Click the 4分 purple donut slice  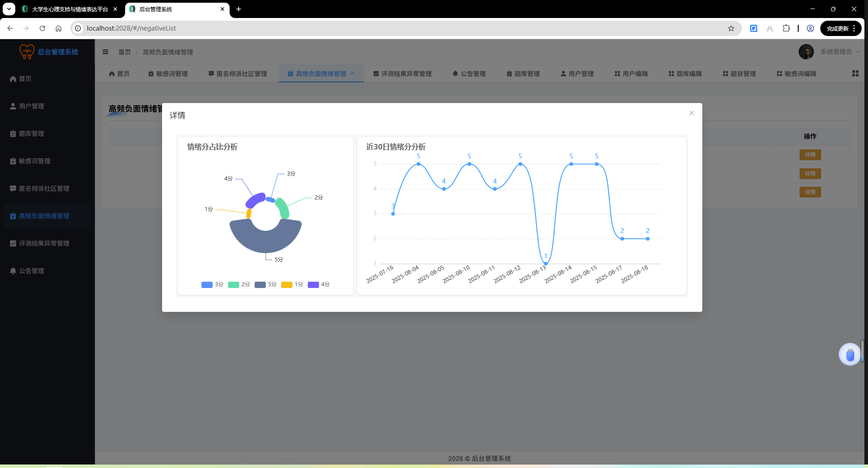pyautogui.click(x=255, y=200)
